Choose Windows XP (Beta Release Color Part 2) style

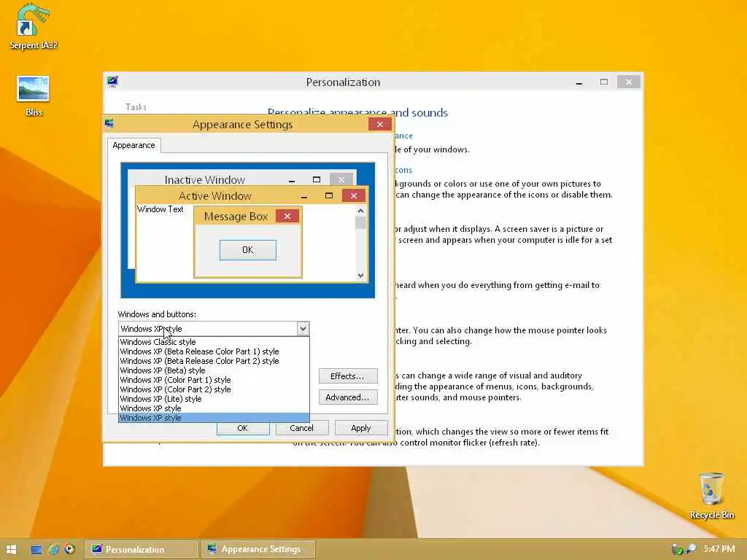tap(214, 361)
